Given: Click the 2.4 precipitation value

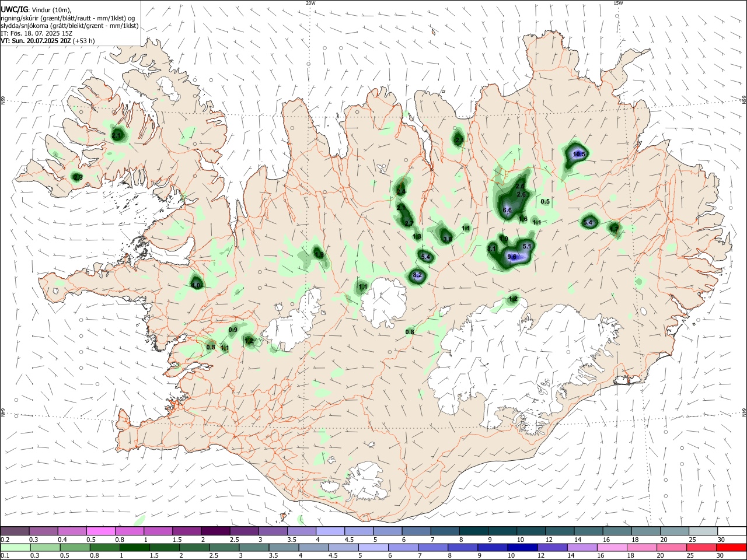Looking at the screenshot, I should (401, 191).
